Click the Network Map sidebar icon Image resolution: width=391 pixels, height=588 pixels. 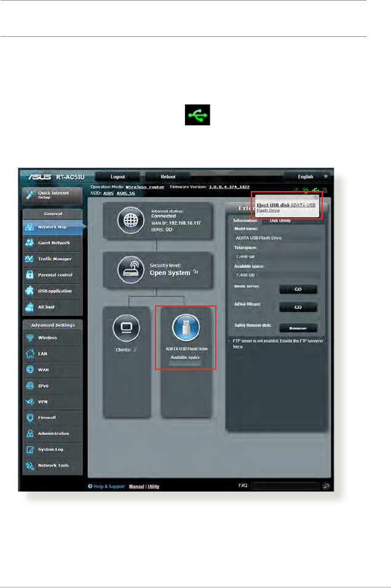[x=30, y=227]
